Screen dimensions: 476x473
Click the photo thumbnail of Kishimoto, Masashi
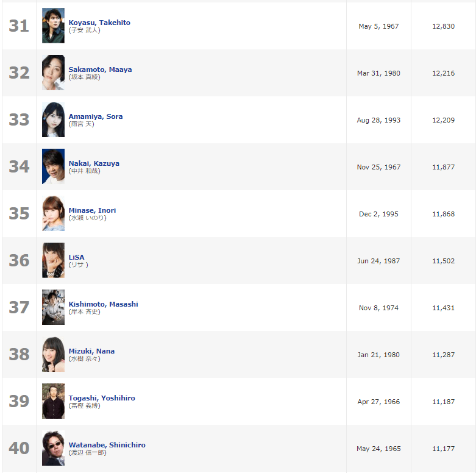[53, 307]
